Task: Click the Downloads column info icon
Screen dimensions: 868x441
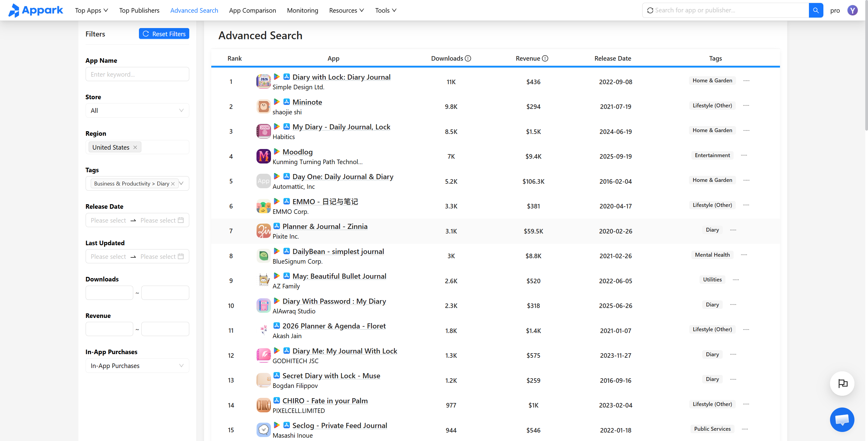Action: pyautogui.click(x=468, y=58)
